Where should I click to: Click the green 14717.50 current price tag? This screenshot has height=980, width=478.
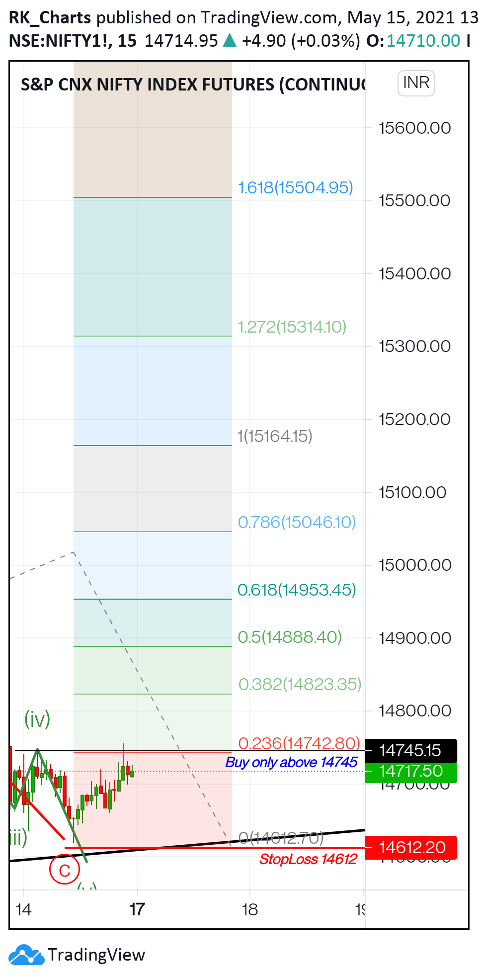410,771
